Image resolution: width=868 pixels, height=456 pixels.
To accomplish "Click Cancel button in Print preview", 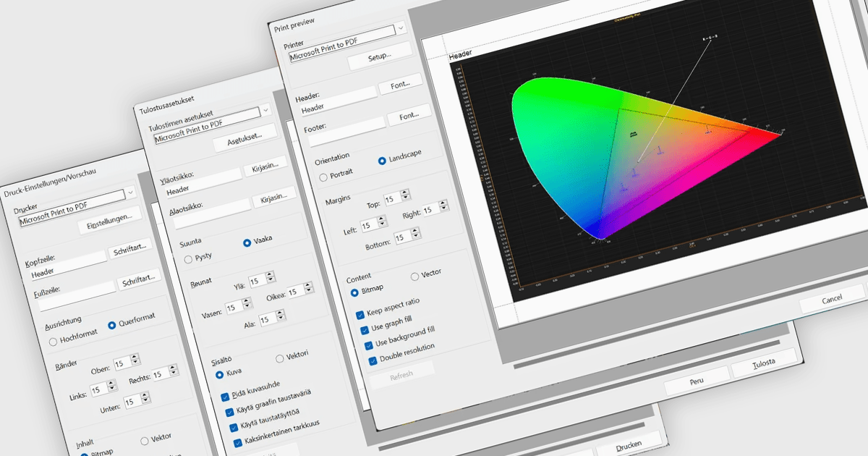I will (832, 298).
